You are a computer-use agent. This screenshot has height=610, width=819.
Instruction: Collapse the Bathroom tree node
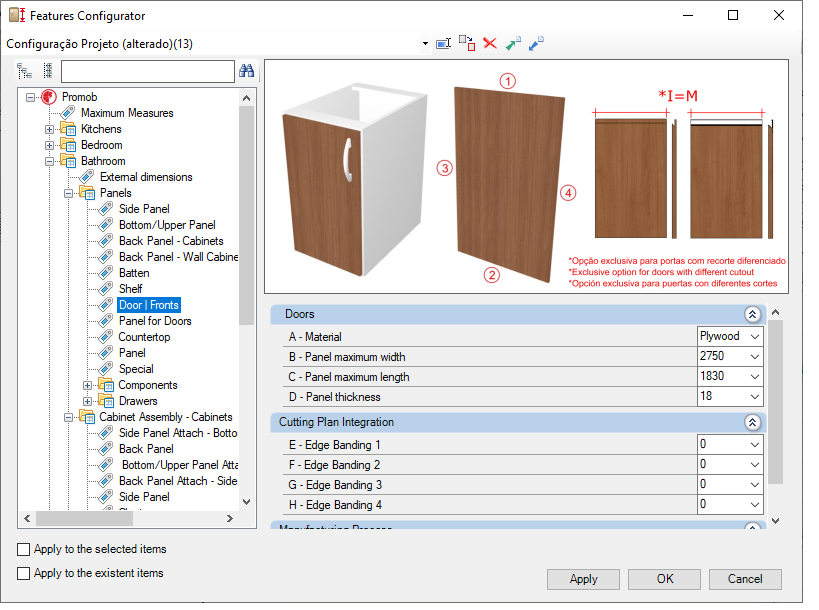point(49,161)
